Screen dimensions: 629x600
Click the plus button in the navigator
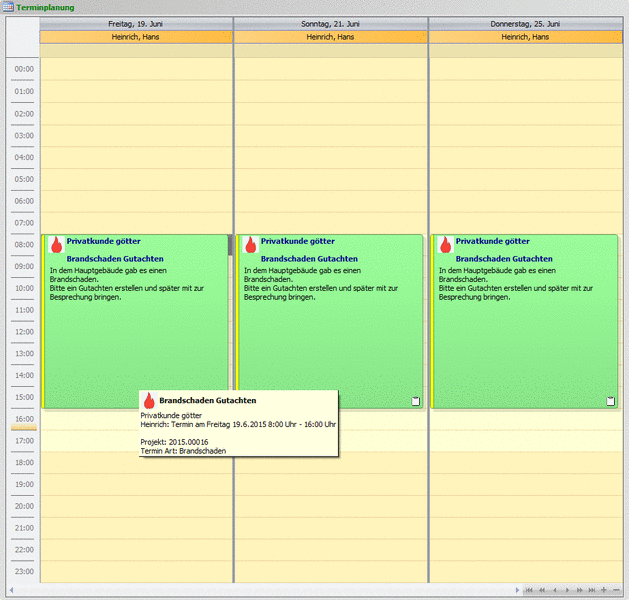[x=604, y=590]
